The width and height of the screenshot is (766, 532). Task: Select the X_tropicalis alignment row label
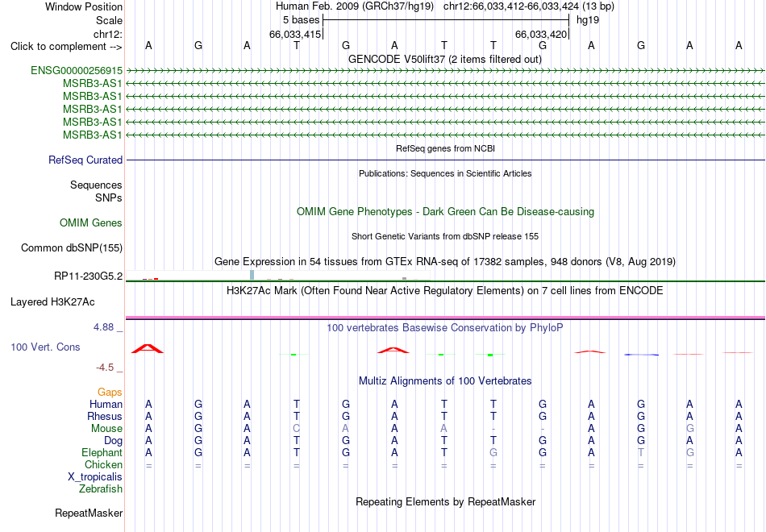click(x=95, y=477)
